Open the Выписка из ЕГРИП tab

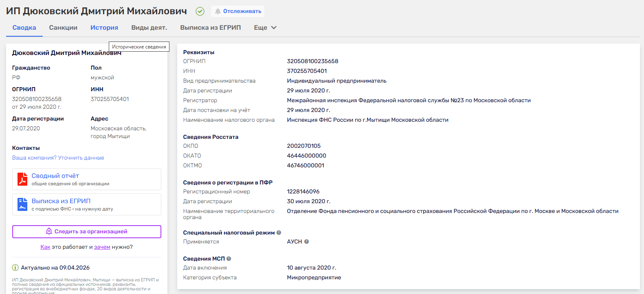211,28
